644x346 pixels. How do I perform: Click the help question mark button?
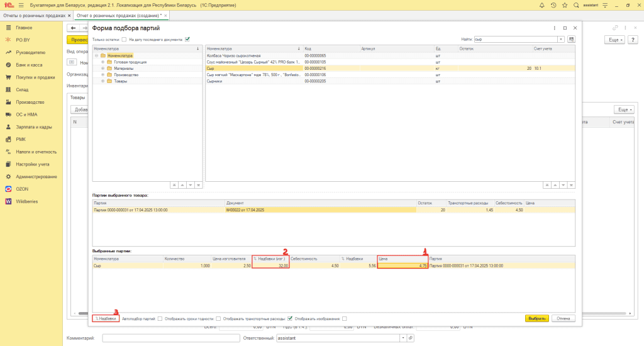pyautogui.click(x=633, y=40)
